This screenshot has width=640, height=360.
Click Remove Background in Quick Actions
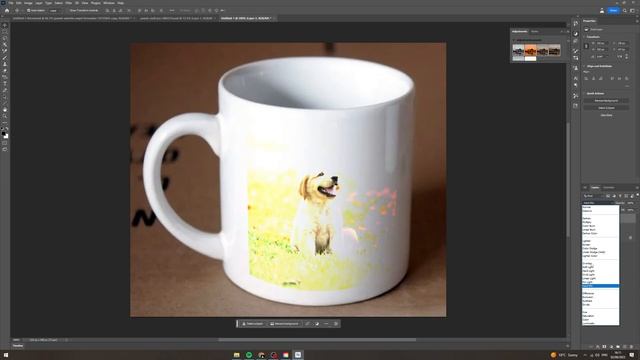pos(606,100)
